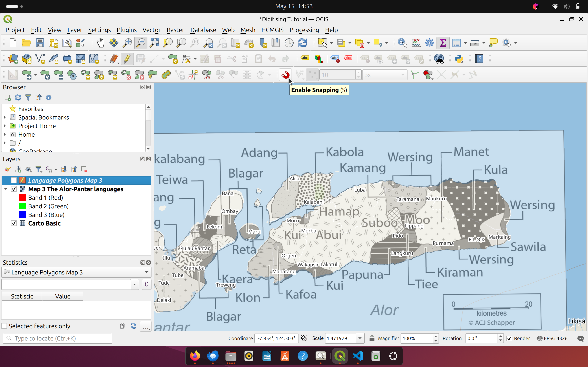Open the Attribute Table
Image resolution: width=588 pixels, height=367 pixels.
click(x=457, y=42)
